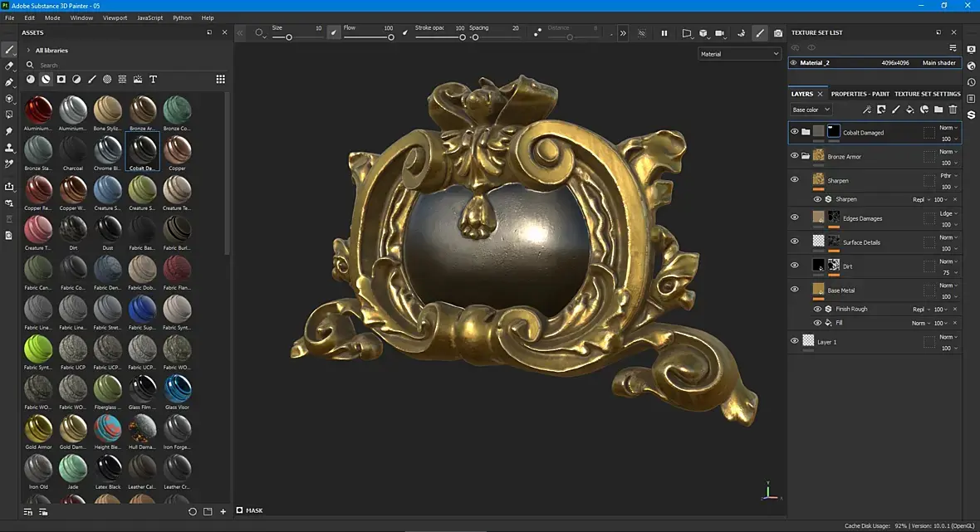Open the Material viewport mode dropdown

coord(740,54)
